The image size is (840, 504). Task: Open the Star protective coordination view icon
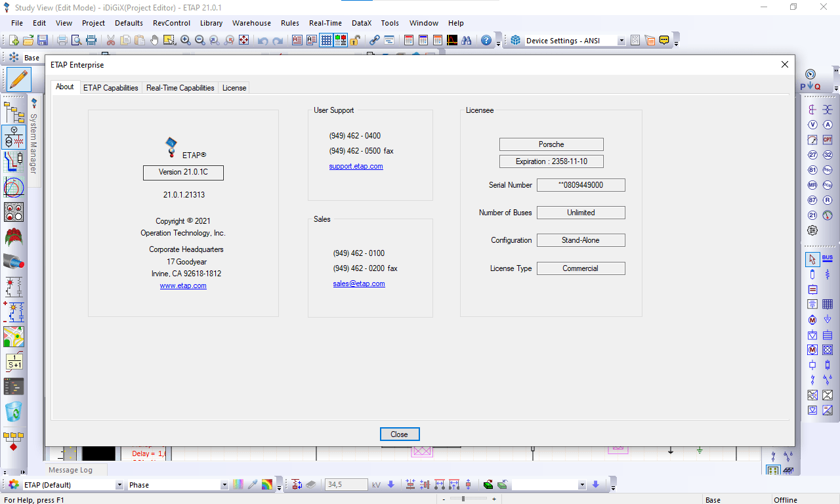(14, 163)
